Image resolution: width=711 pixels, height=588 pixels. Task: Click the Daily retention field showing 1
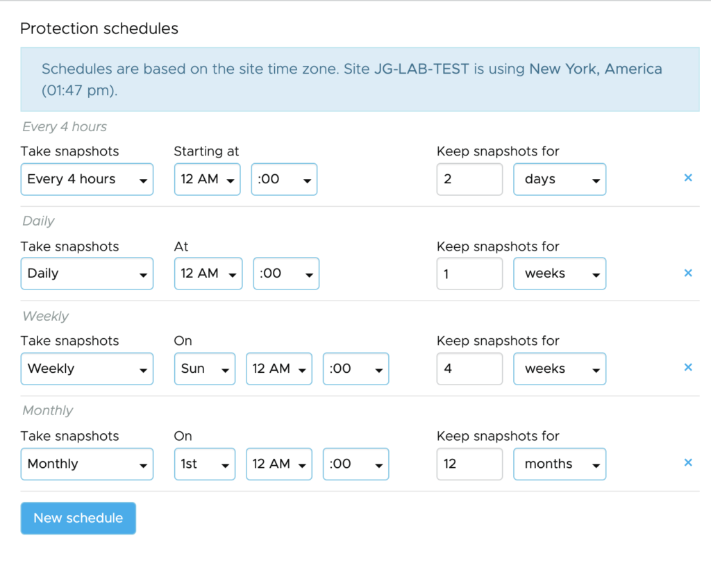470,274
